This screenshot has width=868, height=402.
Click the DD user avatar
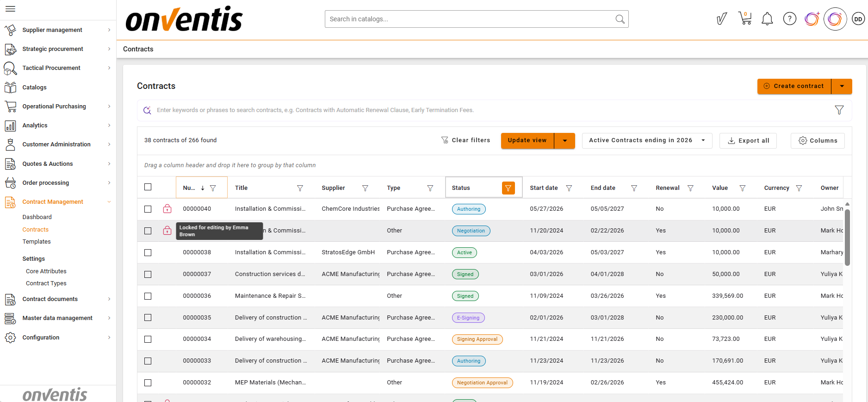(858, 19)
